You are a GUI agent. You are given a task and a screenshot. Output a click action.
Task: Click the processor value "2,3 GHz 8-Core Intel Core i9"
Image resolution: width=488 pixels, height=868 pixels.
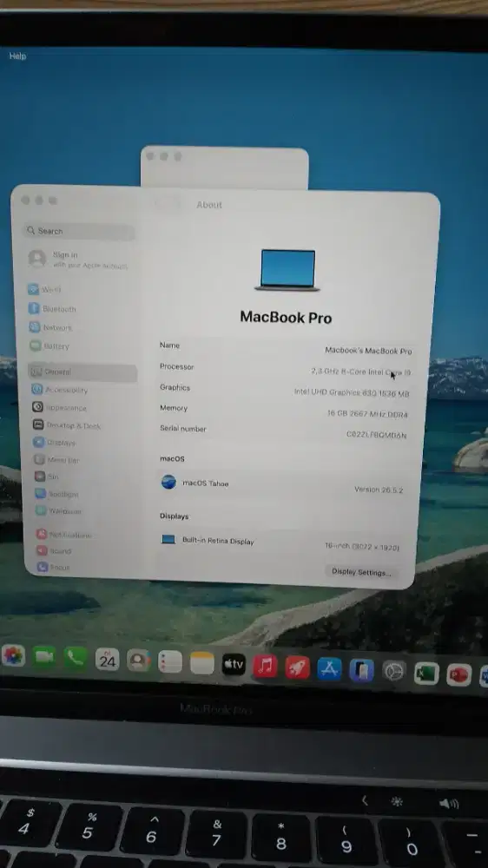360,372
